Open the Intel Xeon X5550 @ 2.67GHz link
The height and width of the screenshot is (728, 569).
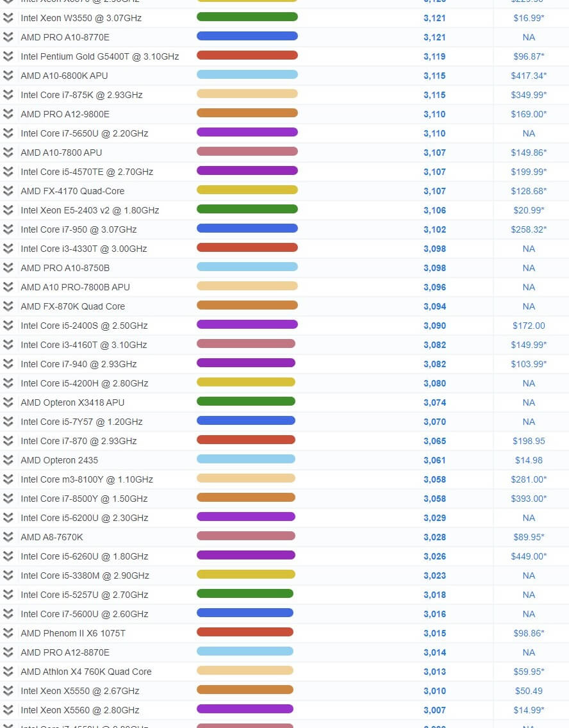click(x=80, y=691)
